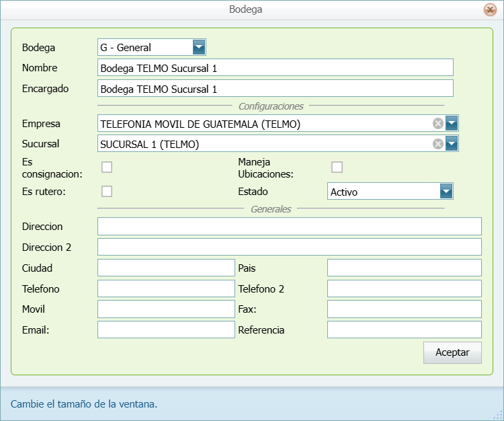Viewport: 504px width, 421px height.
Task: Focus the Direccion input field
Action: [x=289, y=227]
